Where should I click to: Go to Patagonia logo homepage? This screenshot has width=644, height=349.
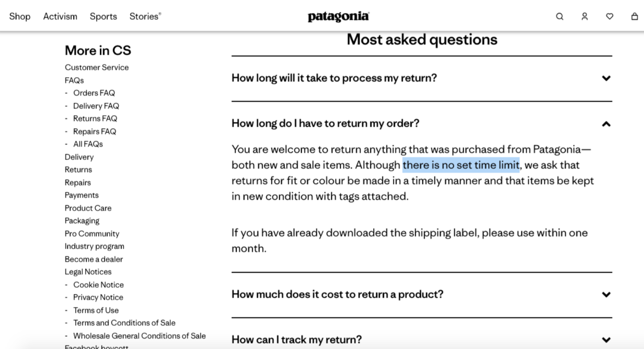click(x=338, y=17)
